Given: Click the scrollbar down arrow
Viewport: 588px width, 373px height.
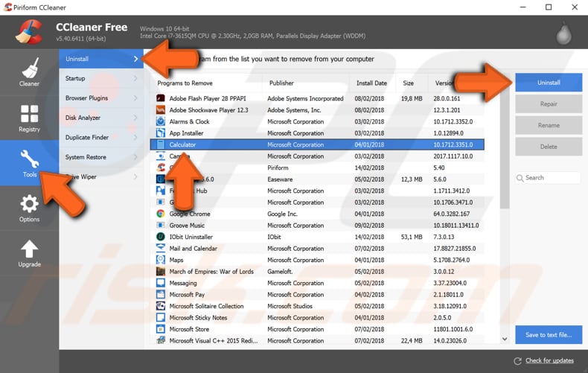Looking at the screenshot, I should click(505, 339).
